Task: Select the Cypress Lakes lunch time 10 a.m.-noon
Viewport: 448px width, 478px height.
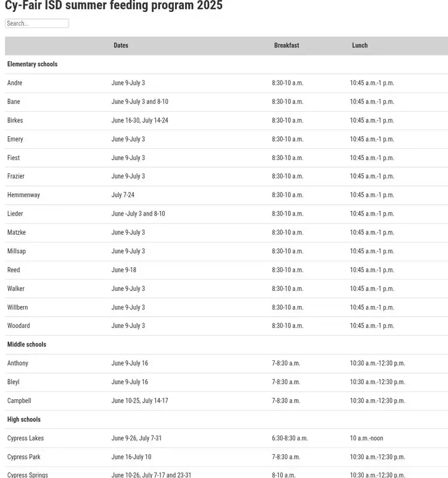Action: pos(366,439)
